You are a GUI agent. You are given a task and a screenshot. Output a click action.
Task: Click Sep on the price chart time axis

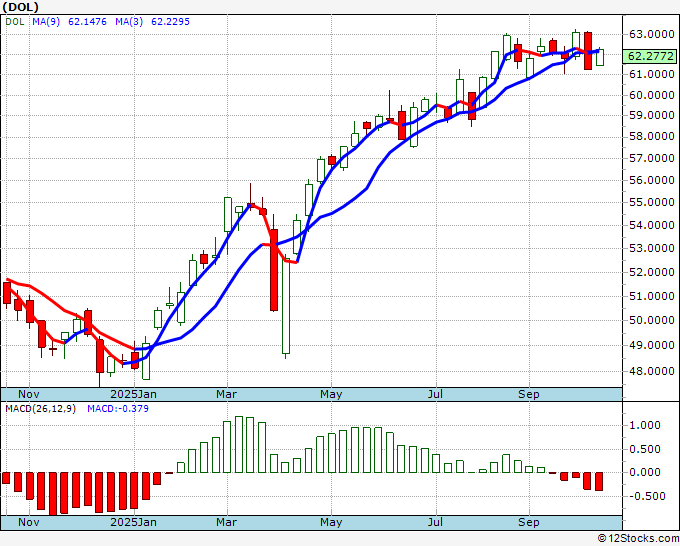coord(529,394)
